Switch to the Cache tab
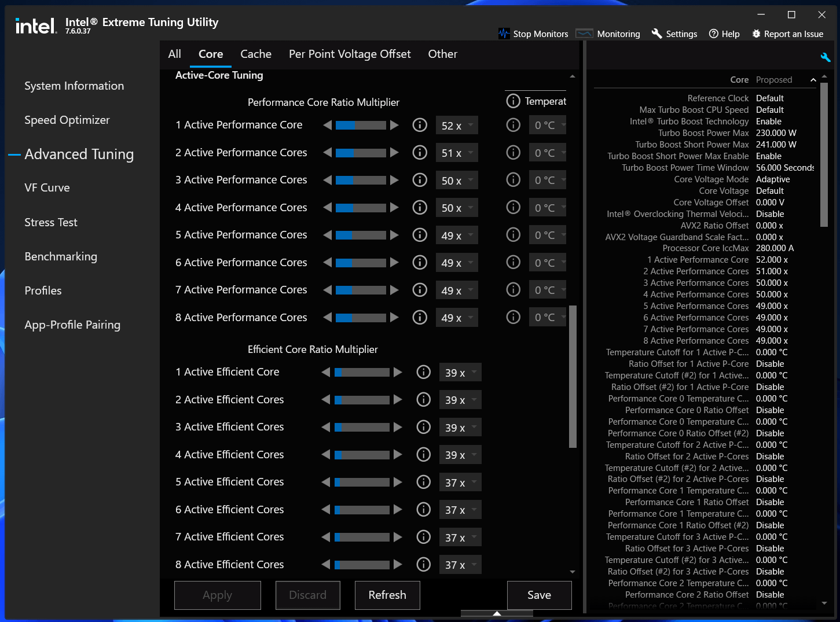Image resolution: width=840 pixels, height=622 pixels. click(x=256, y=54)
